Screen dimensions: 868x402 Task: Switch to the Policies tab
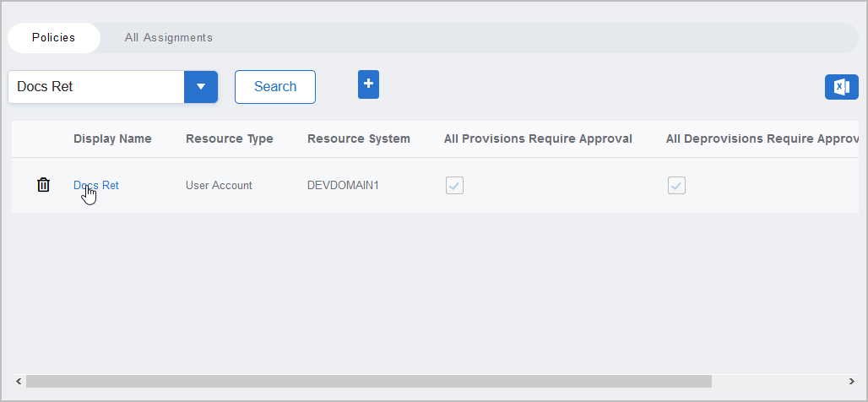(x=54, y=38)
